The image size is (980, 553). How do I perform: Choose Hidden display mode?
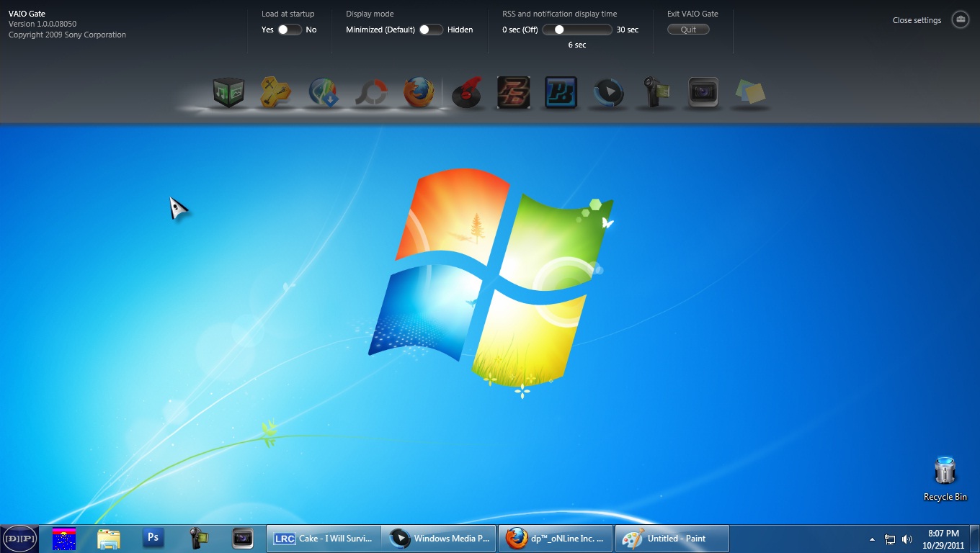click(460, 30)
